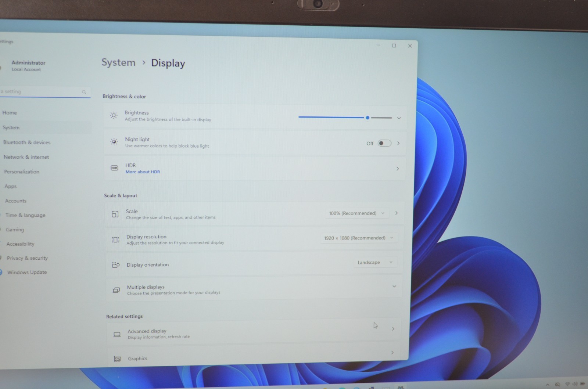Maximize the Settings window

click(x=394, y=46)
